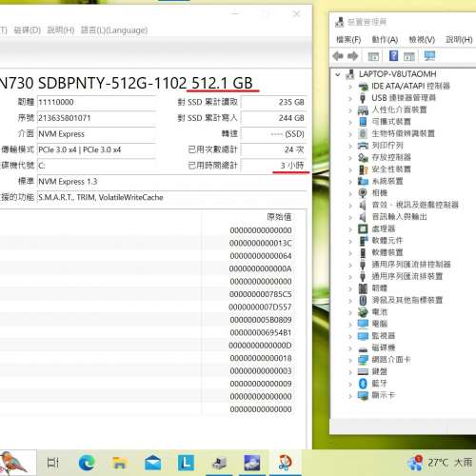This screenshot has height=476, width=476.
Task: Switch to the snipping tool taskbar icon
Action: [285, 463]
